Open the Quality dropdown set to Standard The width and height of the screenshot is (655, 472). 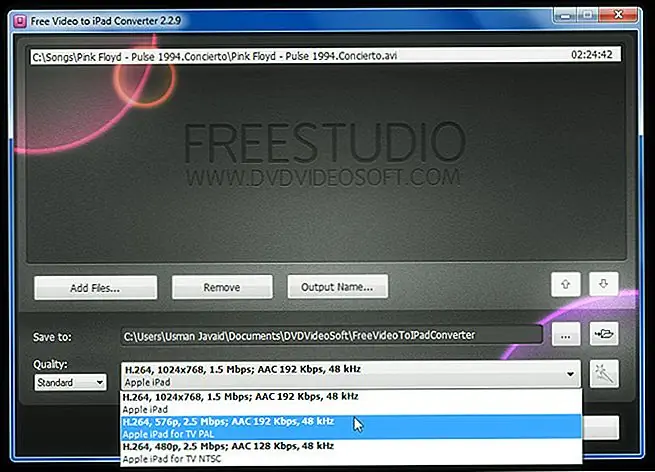point(70,382)
